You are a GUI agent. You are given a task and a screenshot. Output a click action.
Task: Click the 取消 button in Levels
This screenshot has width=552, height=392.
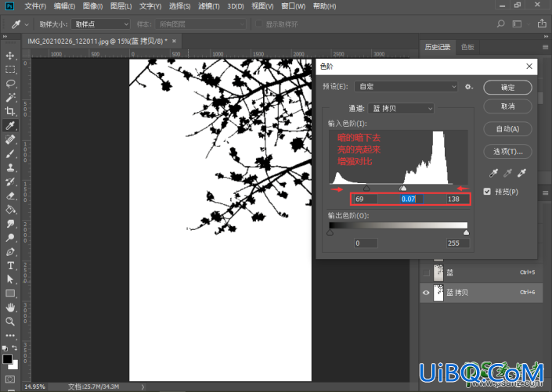[x=507, y=106]
